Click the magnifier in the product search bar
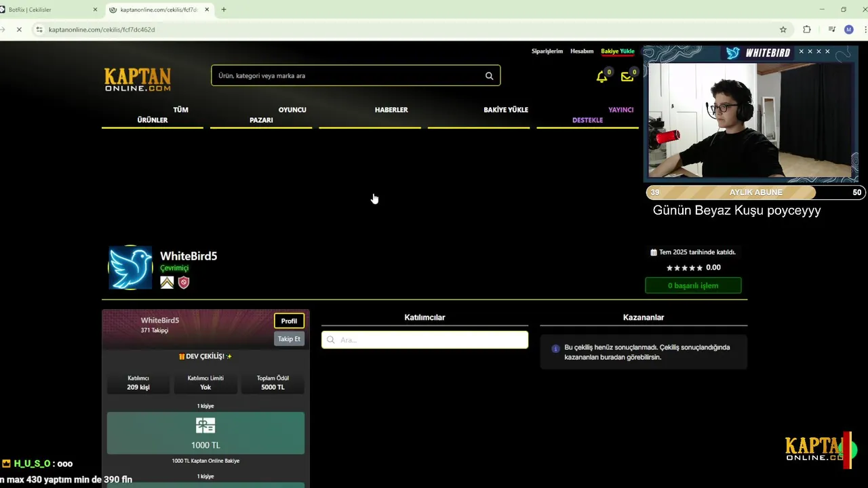This screenshot has width=868, height=488. click(489, 76)
